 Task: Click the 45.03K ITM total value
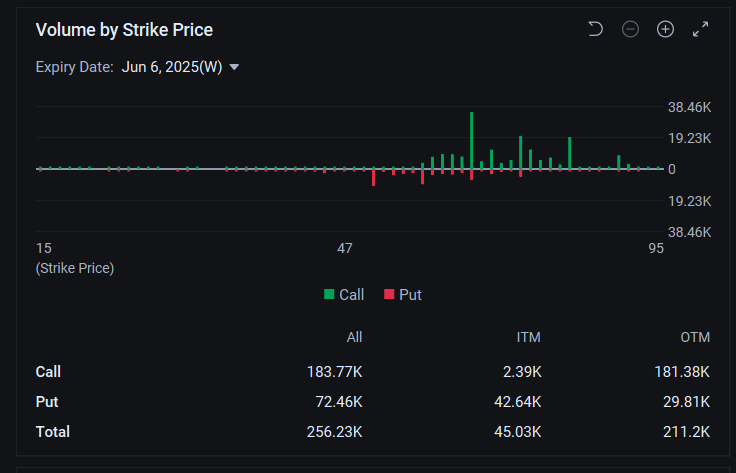pyautogui.click(x=518, y=432)
